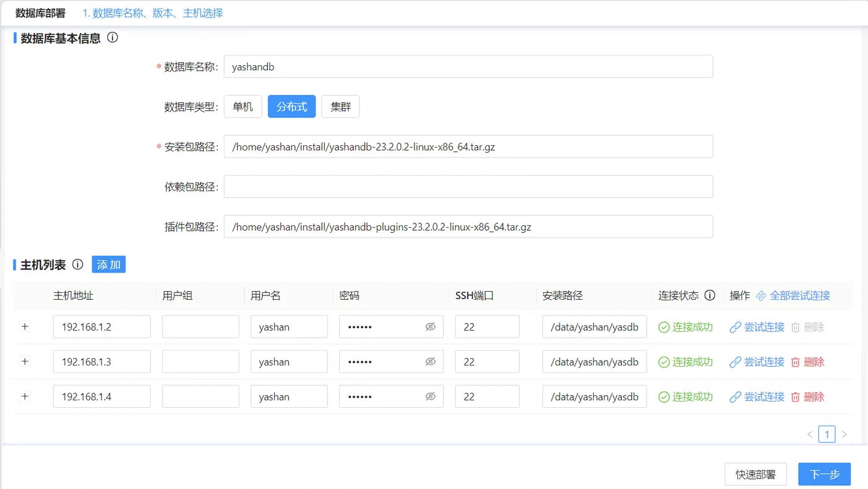Image resolution: width=868 pixels, height=489 pixels.
Task: Show password for host 192.168.1.4
Action: coord(430,397)
